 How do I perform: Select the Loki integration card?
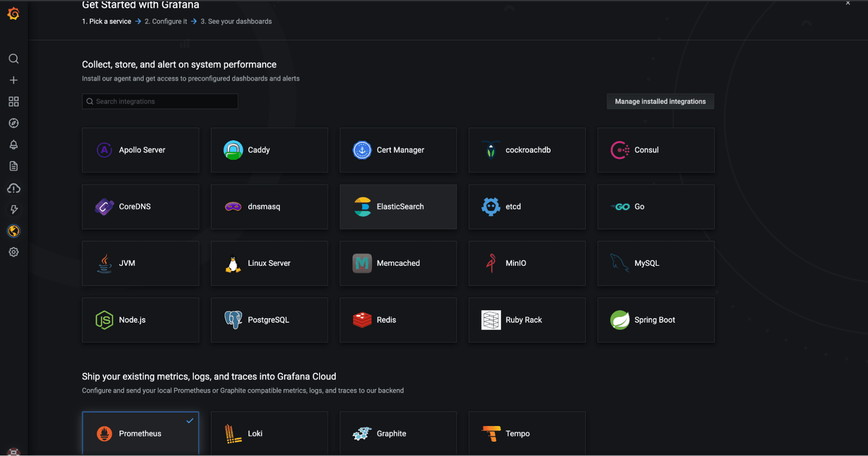(269, 433)
